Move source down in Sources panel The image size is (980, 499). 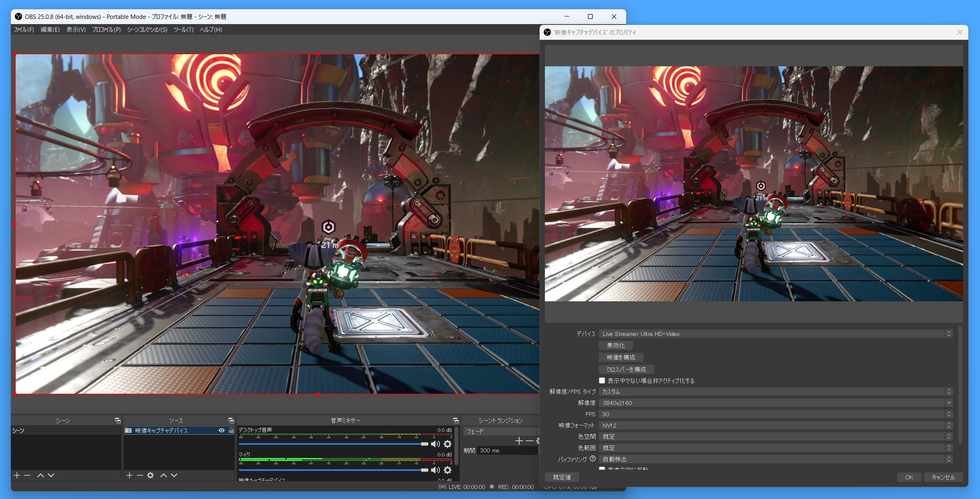click(x=174, y=475)
